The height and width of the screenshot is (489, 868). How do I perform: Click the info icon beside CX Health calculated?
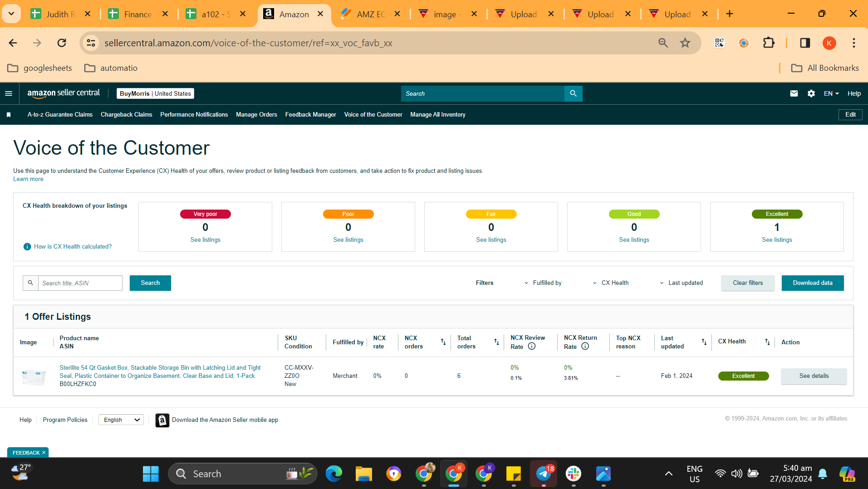[27, 247]
